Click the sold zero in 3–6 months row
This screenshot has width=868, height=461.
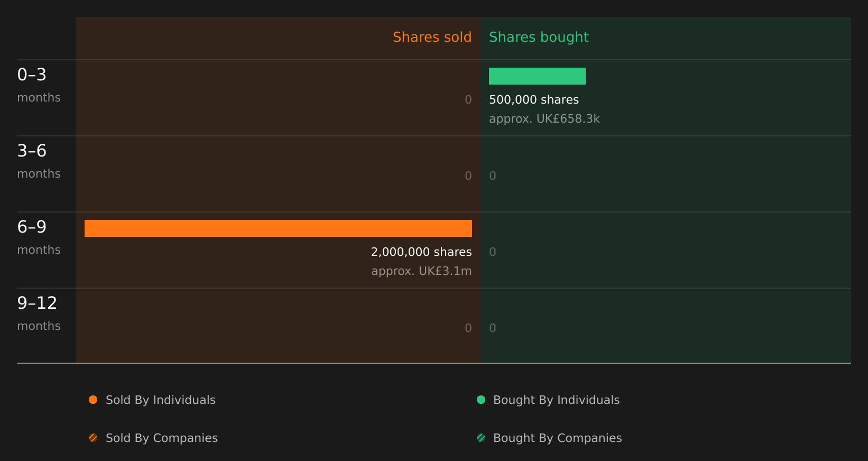(468, 176)
